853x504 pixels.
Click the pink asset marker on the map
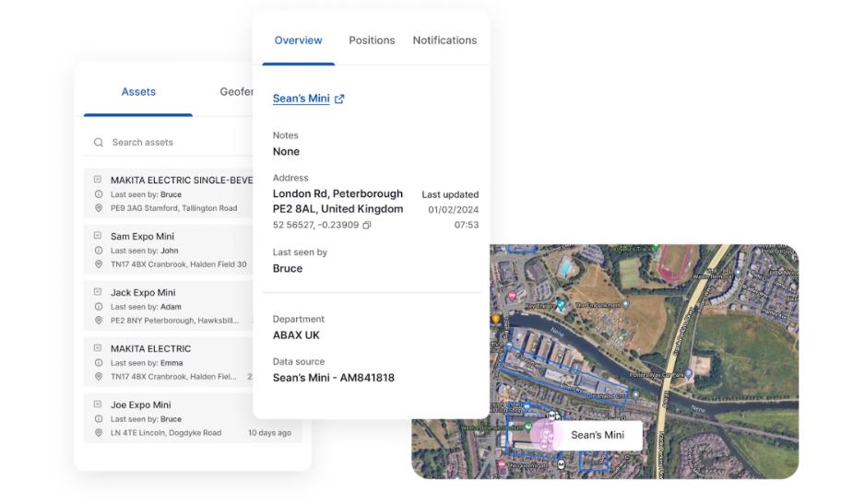(x=544, y=435)
